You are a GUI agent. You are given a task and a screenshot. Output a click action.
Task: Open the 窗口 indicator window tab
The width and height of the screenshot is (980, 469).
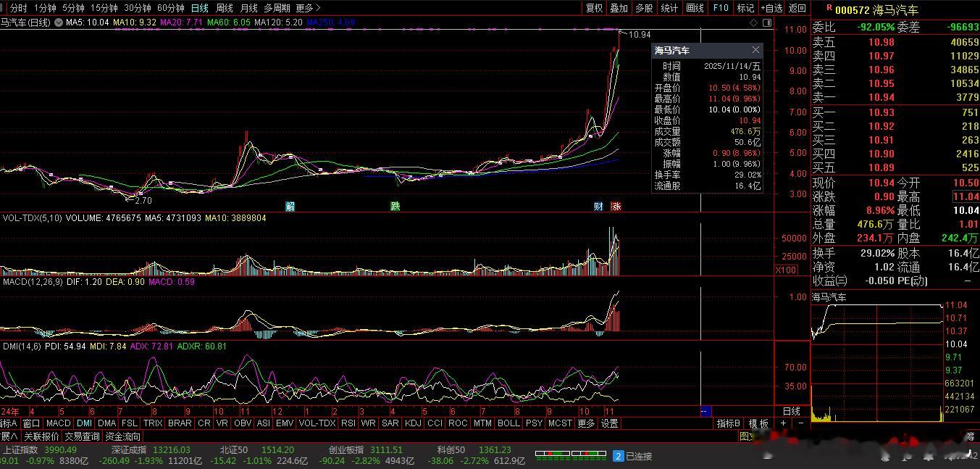[x=31, y=423]
